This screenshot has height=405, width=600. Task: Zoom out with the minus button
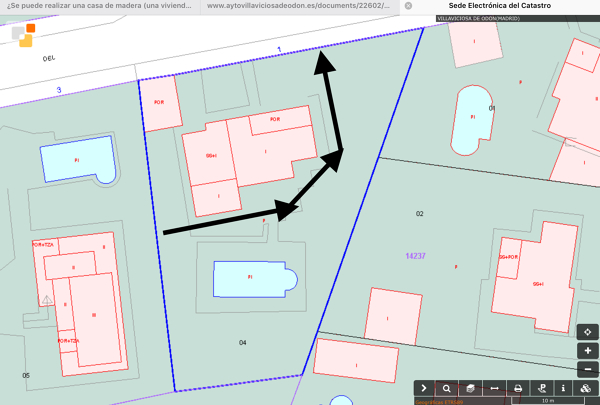[587, 369]
